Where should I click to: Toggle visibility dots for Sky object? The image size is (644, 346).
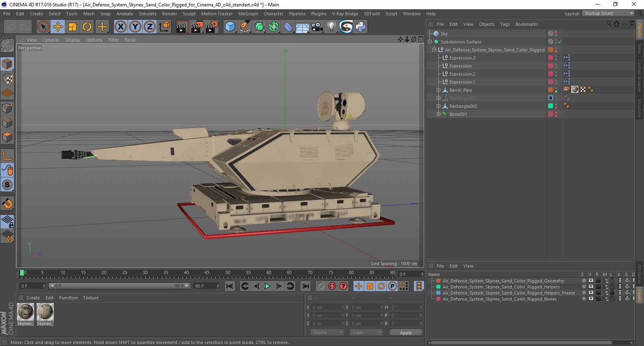click(x=556, y=34)
